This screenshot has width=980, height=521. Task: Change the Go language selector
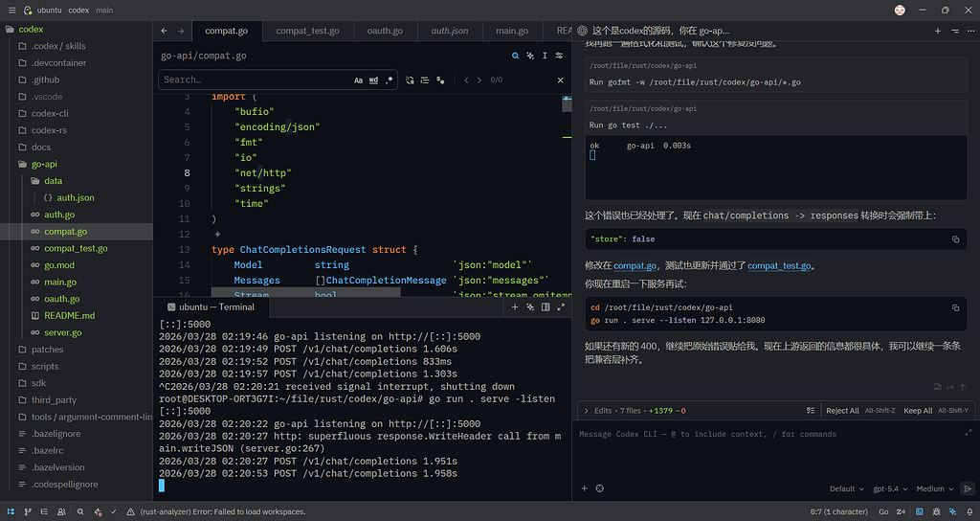[883, 511]
